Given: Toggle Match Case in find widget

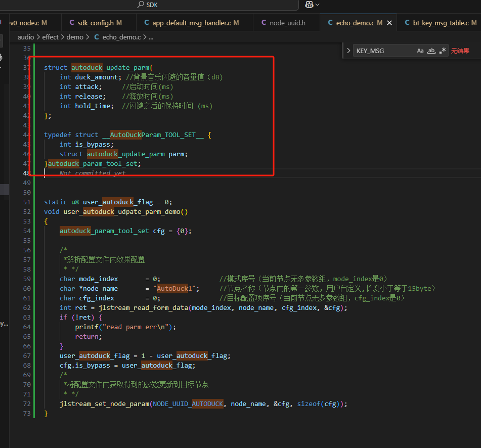Looking at the screenshot, I should [x=420, y=51].
